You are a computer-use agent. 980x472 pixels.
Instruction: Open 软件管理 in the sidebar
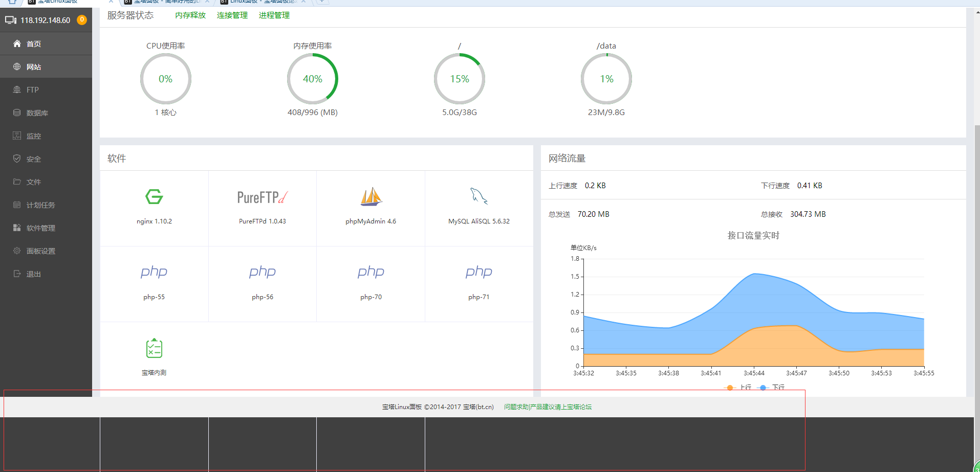[x=46, y=228]
